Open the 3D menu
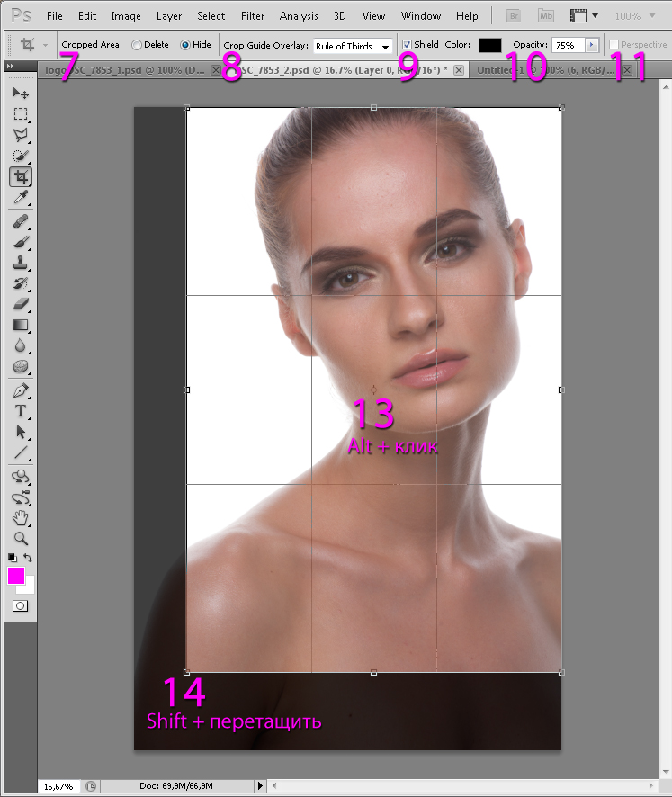This screenshot has width=672, height=797. (x=339, y=16)
